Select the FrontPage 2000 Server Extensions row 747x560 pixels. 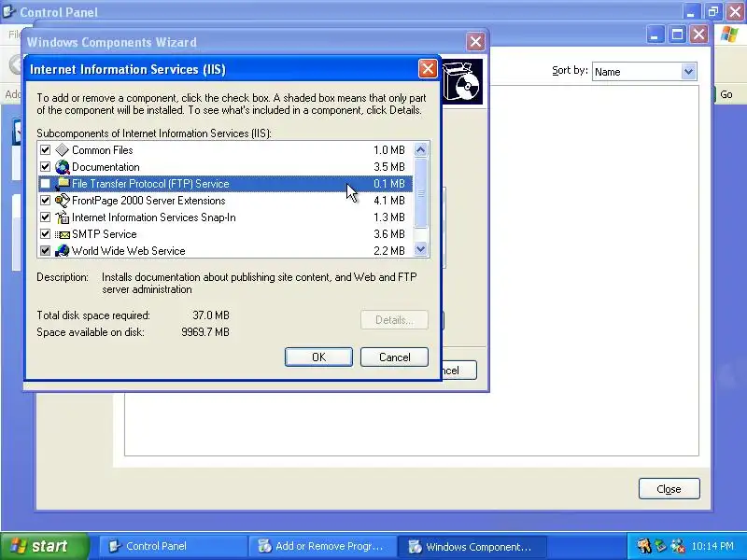point(225,201)
